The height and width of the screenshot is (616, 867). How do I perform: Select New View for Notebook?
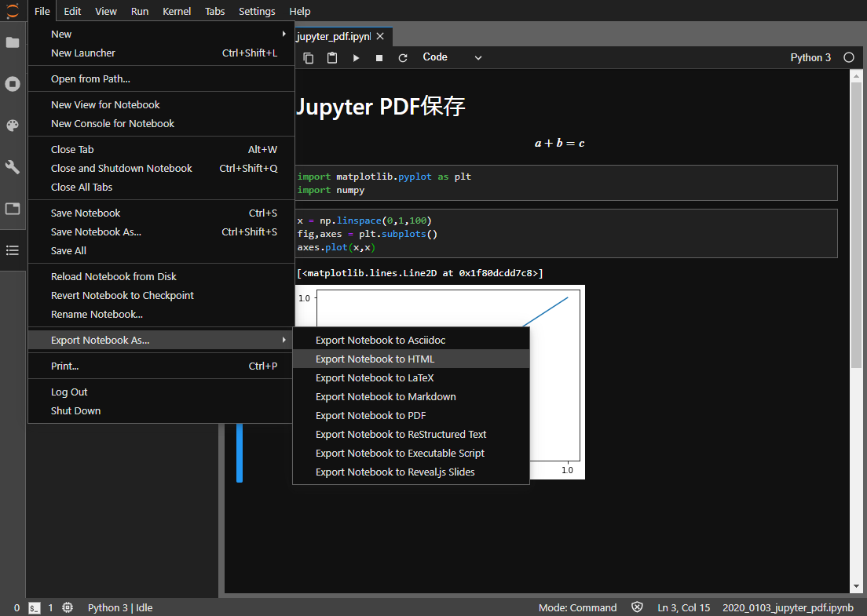161,105
